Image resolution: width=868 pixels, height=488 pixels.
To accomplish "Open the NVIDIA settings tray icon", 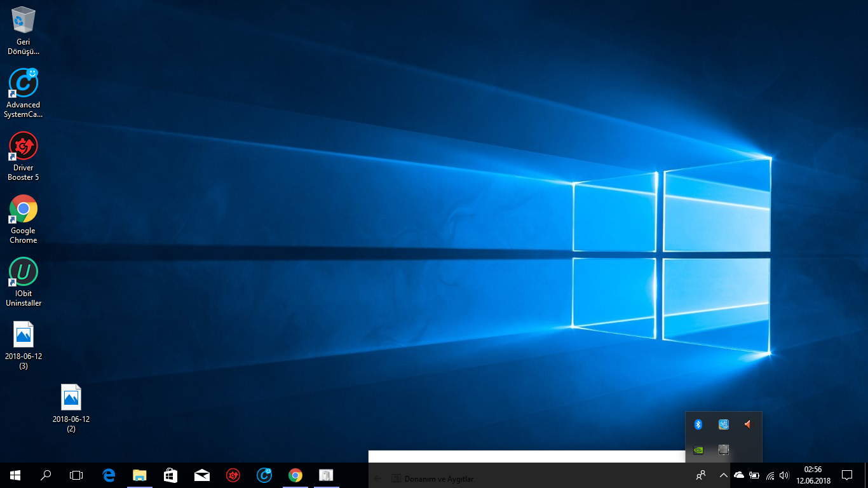I will [698, 450].
